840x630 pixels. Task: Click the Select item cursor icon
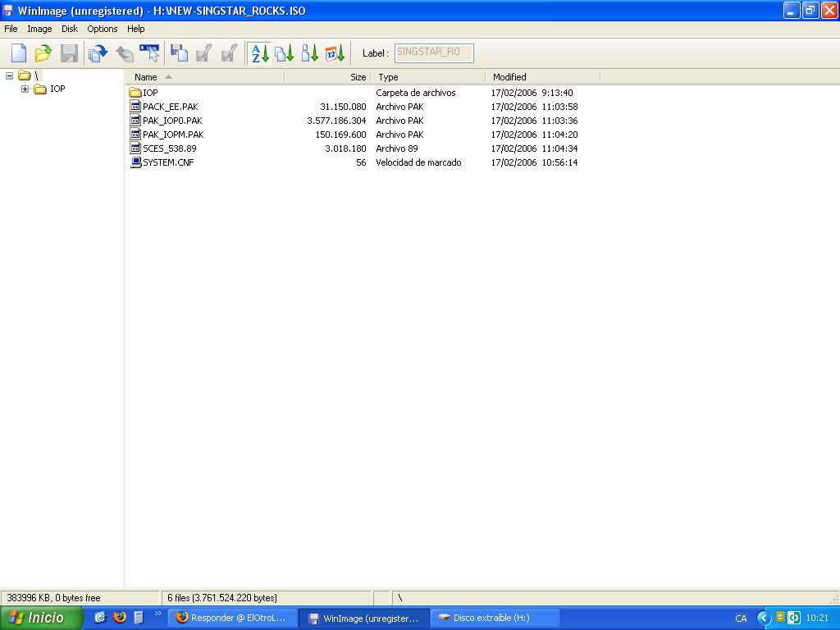point(149,53)
